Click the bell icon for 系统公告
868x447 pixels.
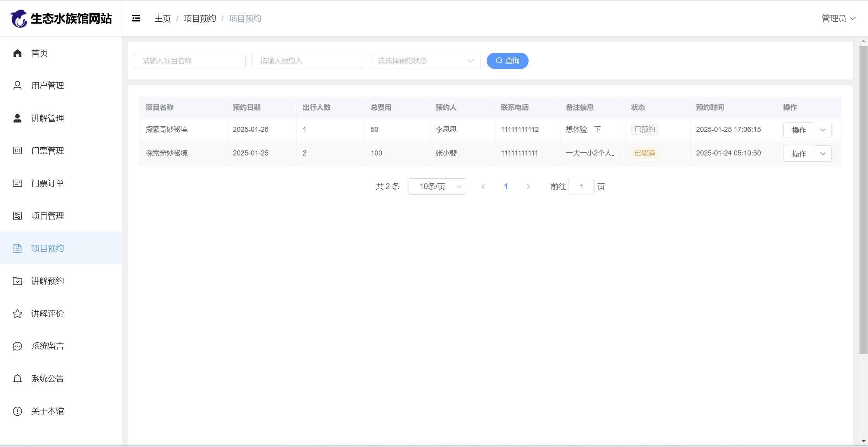tap(17, 379)
